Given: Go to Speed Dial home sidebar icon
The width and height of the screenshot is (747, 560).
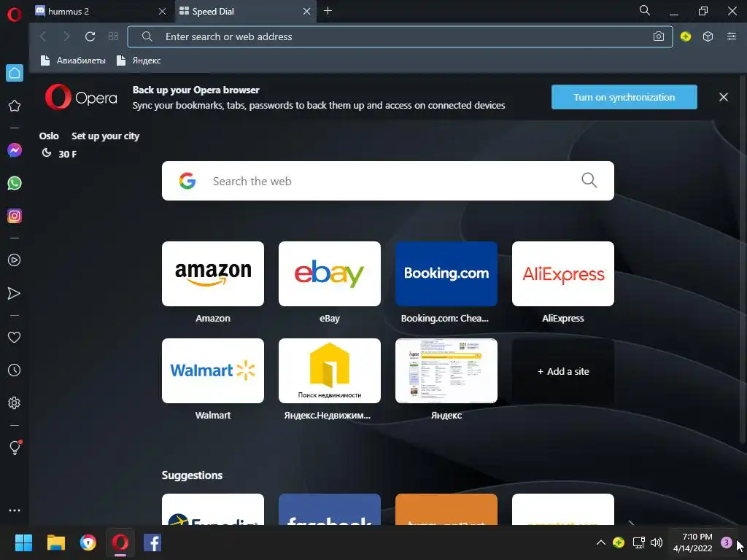Looking at the screenshot, I should point(15,73).
